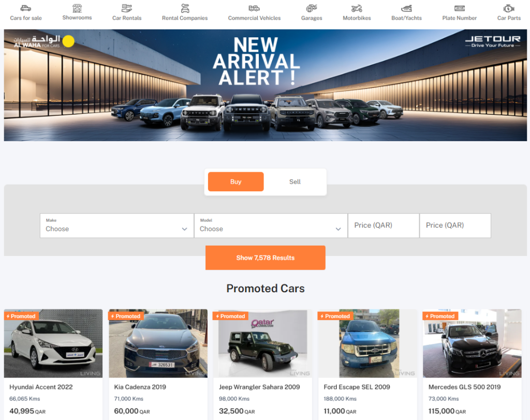
Task: Click the Promoted badge on Jeep Wrangler
Action: tap(231, 316)
